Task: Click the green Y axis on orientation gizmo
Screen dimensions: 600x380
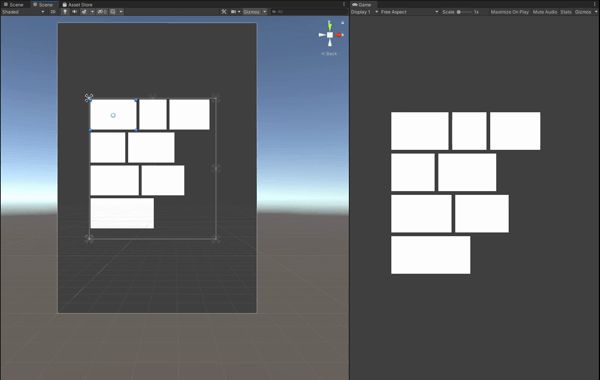Action: pyautogui.click(x=330, y=26)
